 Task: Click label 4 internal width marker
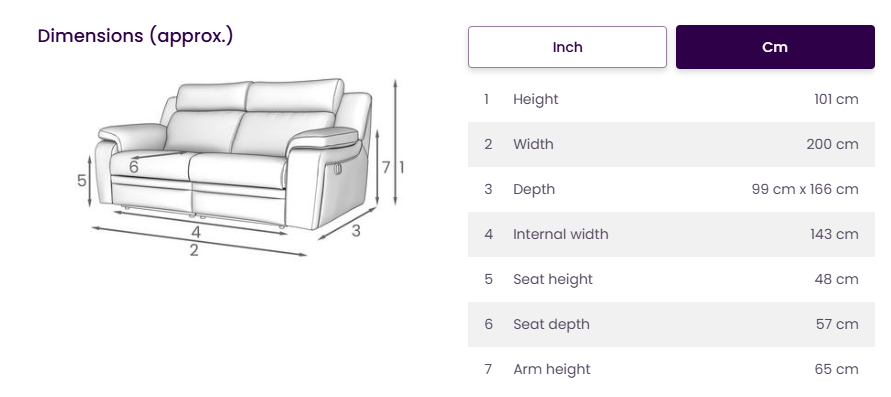click(x=196, y=232)
